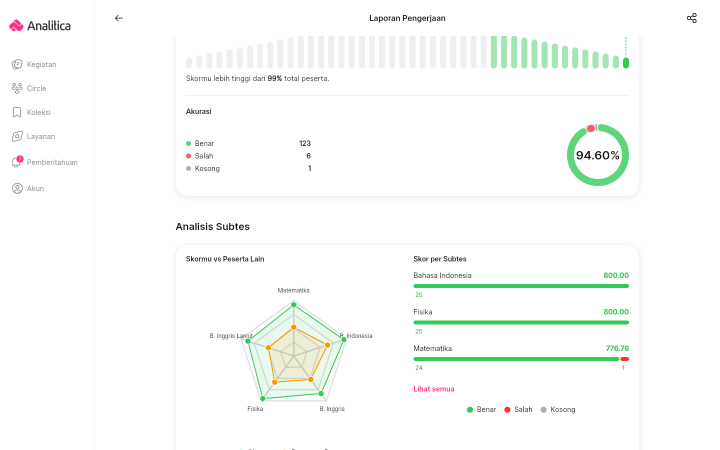720x450 pixels.
Task: Click the Matematika point on radar chart
Action: click(x=294, y=305)
